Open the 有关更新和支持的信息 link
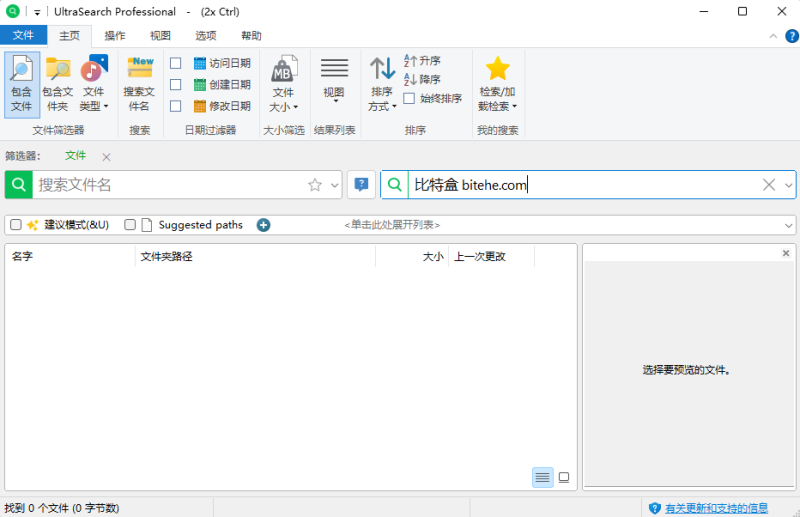Image resolution: width=800 pixels, height=517 pixels. click(x=716, y=508)
